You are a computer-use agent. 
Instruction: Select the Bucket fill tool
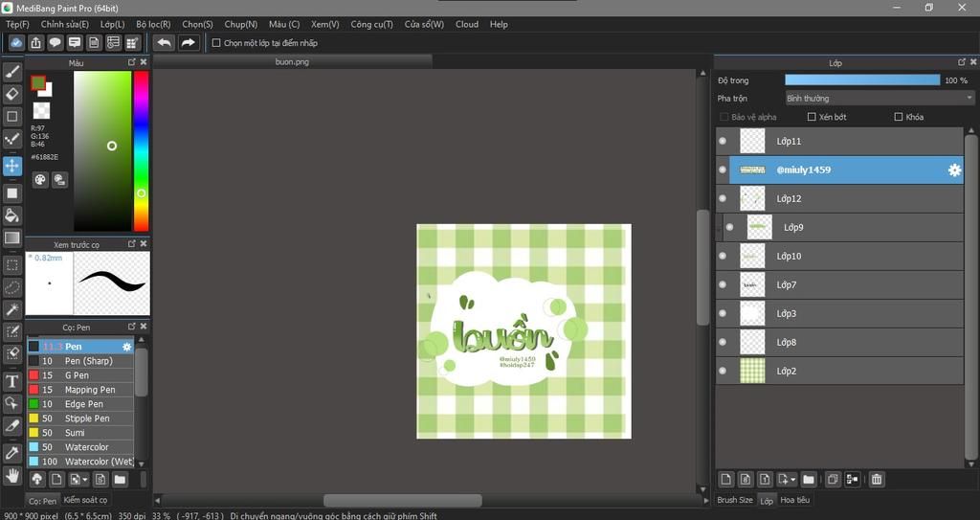(x=12, y=215)
